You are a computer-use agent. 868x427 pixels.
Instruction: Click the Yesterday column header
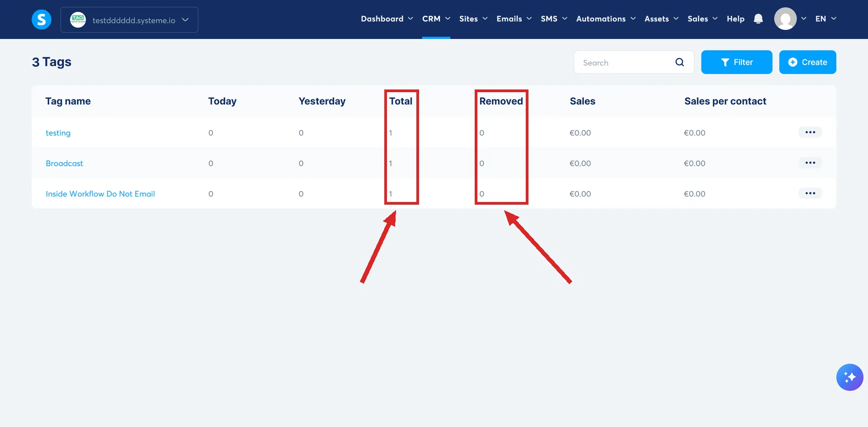click(322, 101)
